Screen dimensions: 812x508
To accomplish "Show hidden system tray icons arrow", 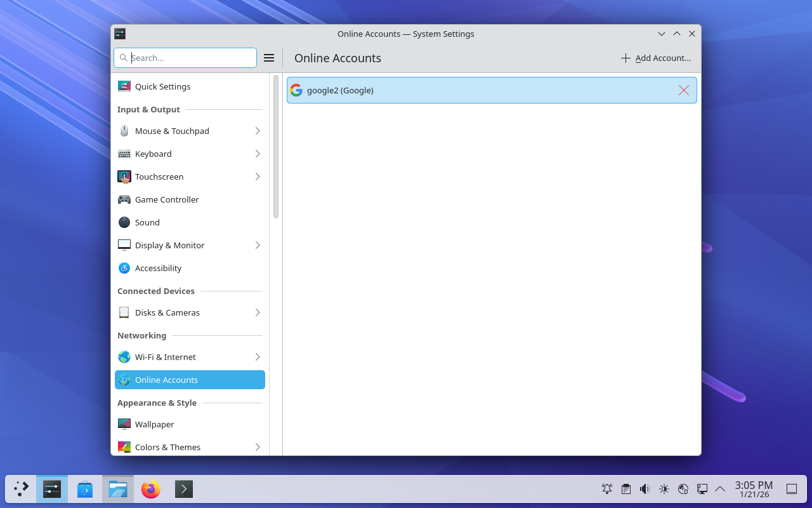I will coord(720,489).
